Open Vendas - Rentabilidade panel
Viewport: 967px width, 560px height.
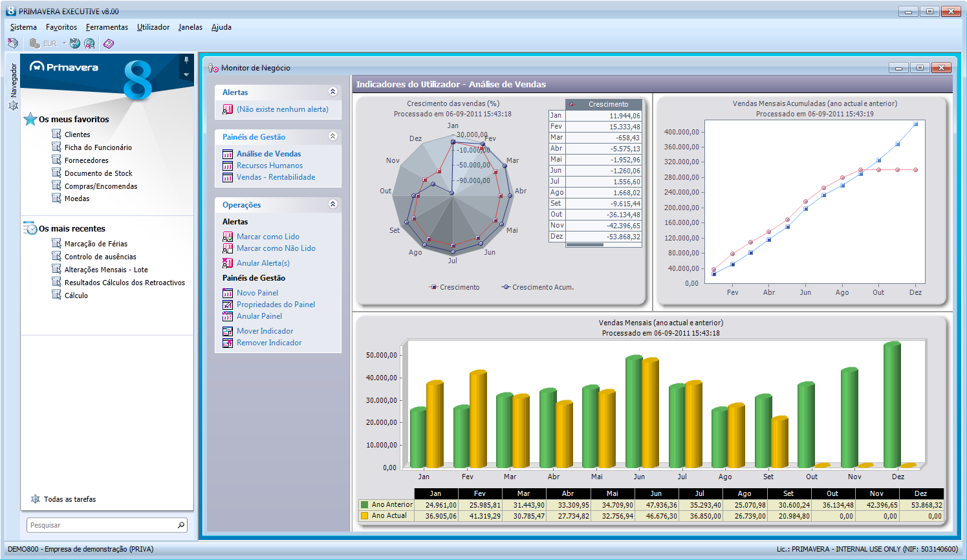click(276, 177)
